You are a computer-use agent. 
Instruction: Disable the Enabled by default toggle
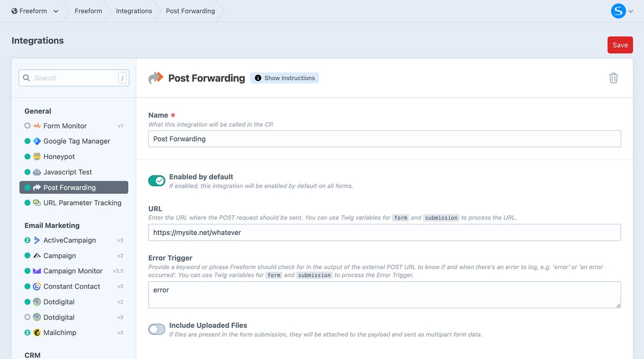click(156, 180)
